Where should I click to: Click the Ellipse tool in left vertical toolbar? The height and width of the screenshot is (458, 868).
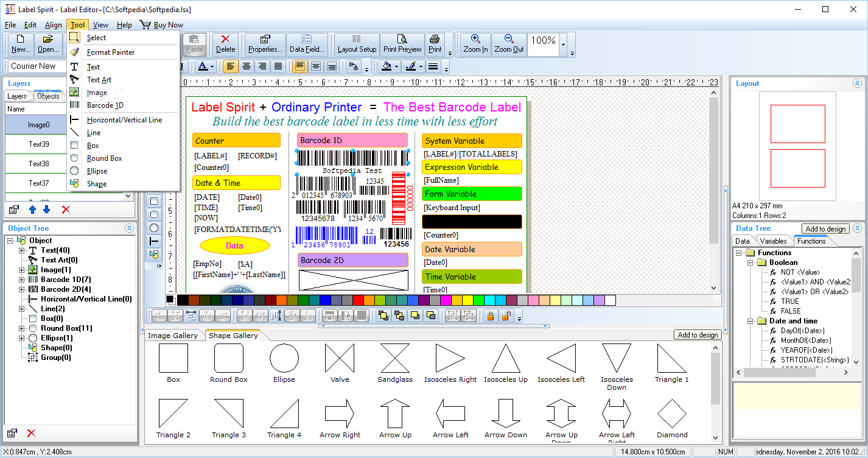[x=154, y=227]
